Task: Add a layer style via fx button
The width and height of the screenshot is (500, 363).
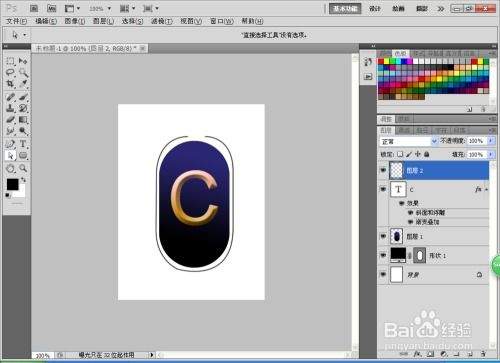Action: (x=417, y=354)
